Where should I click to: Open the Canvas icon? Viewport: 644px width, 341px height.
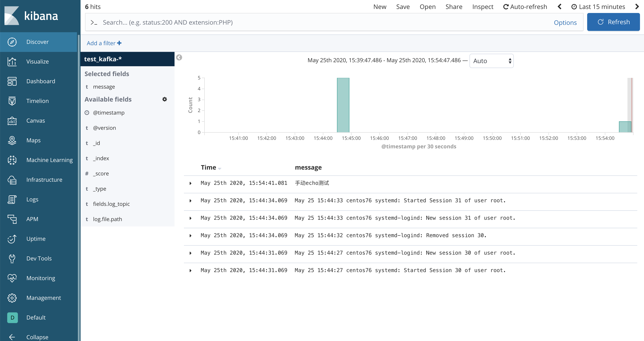[x=12, y=121]
